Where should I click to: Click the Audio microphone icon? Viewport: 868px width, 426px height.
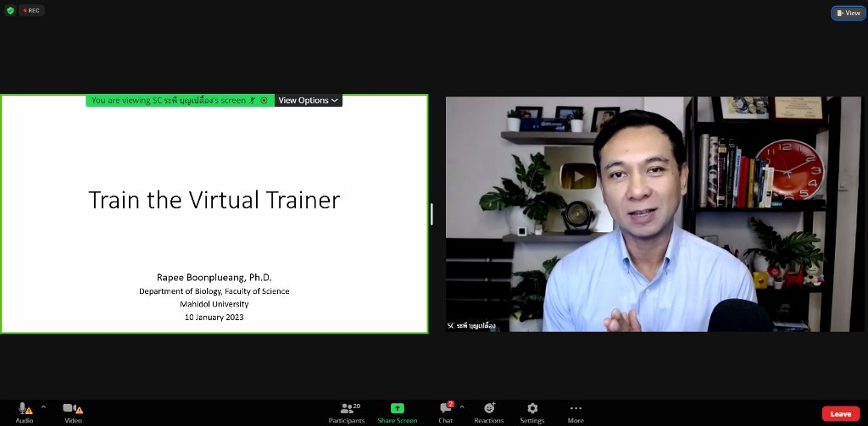coord(24,409)
